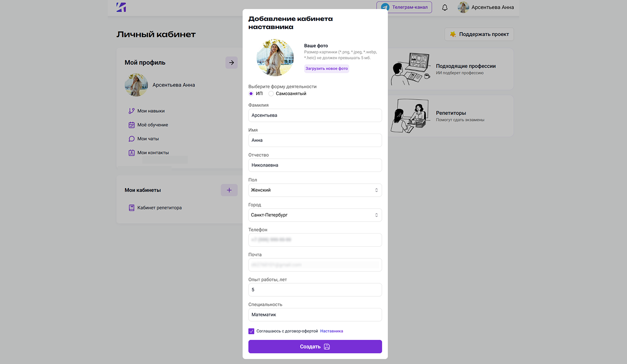627x364 pixels.
Task: Open Кабинет репетитора
Action: 159,208
